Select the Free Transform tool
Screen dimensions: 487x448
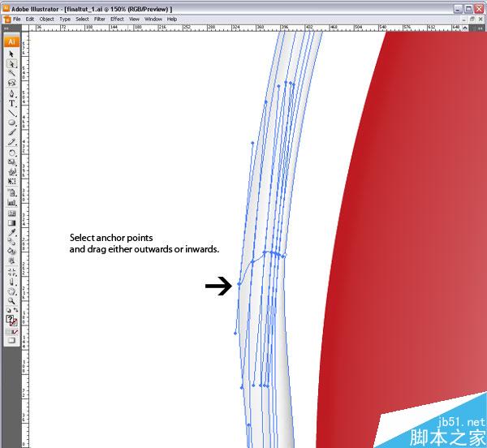click(11, 181)
